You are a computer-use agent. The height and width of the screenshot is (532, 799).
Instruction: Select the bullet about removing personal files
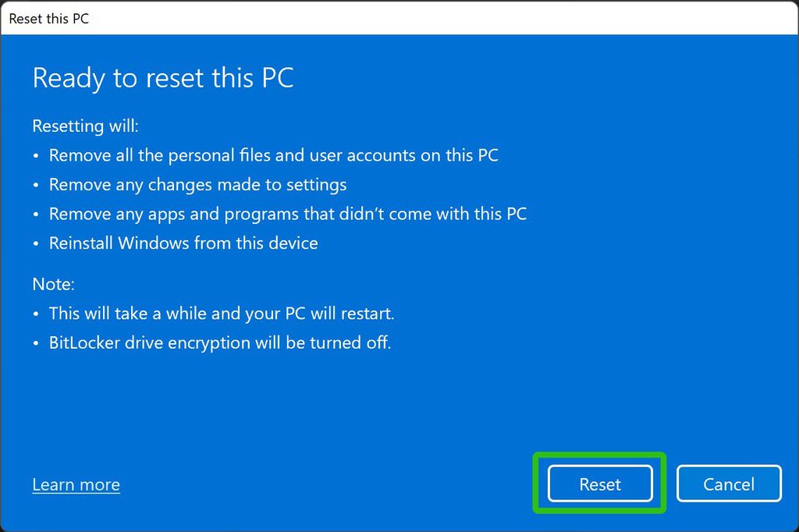point(275,155)
